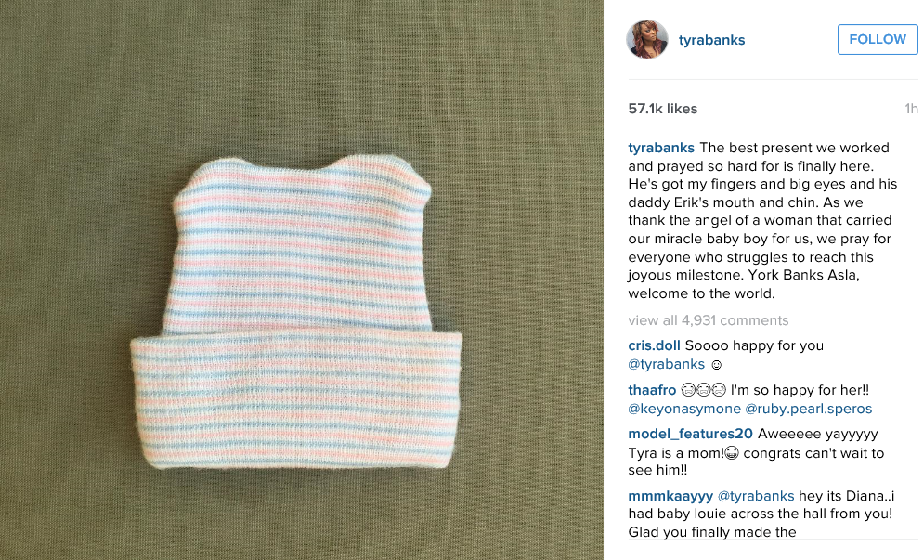Click @tyrabanks mention in mmmkaayyy comment
The width and height of the screenshot is (924, 560).
pyautogui.click(x=756, y=496)
